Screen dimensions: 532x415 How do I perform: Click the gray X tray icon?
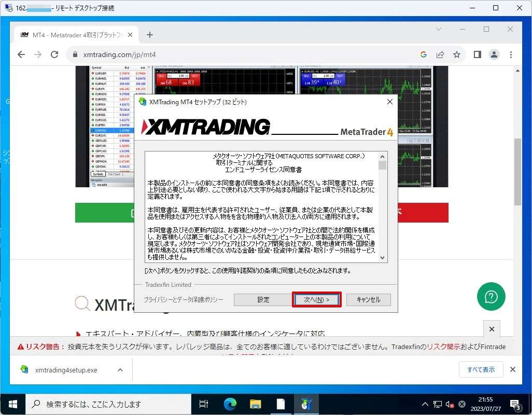pos(462,404)
